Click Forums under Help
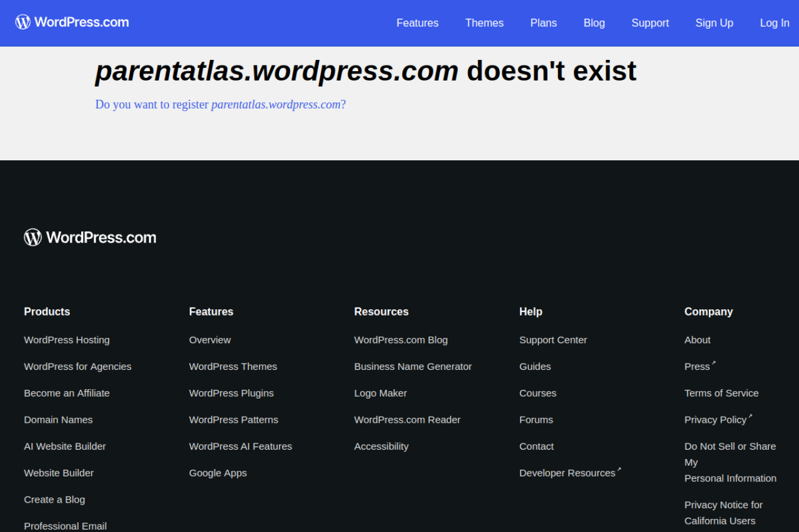The height and width of the screenshot is (532, 799). [536, 420]
